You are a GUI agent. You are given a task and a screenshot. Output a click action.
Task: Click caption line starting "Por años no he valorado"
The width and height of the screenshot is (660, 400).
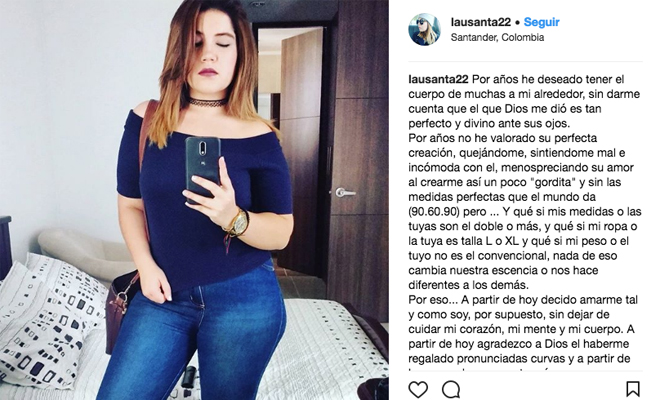click(503, 138)
